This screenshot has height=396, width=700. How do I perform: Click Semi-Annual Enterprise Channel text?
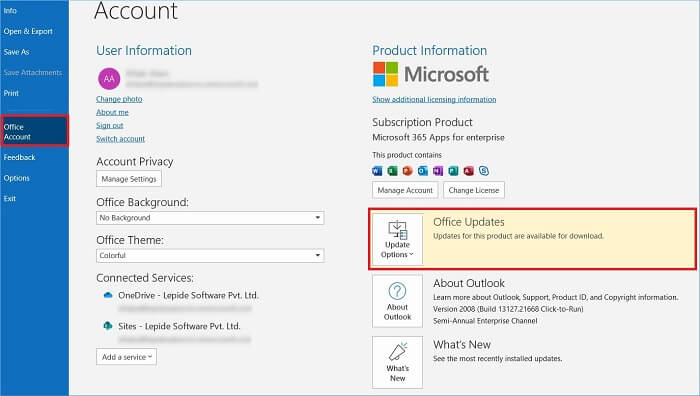[485, 321]
